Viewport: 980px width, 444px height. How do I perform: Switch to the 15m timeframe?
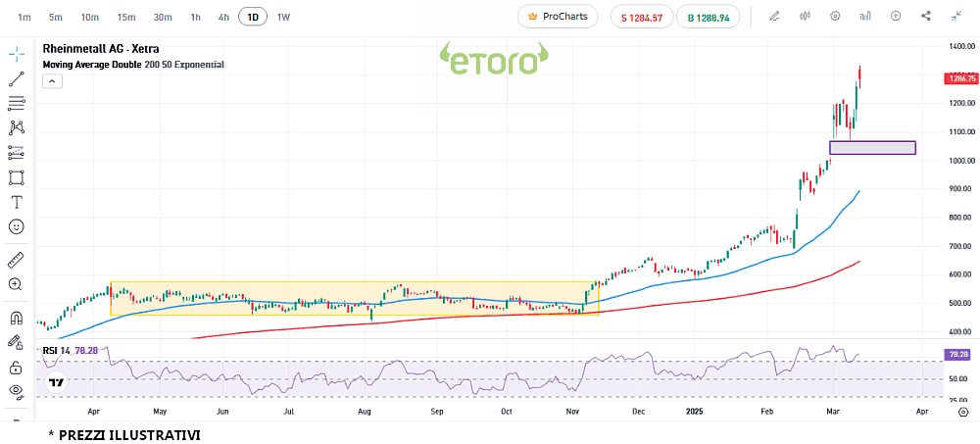tap(126, 17)
